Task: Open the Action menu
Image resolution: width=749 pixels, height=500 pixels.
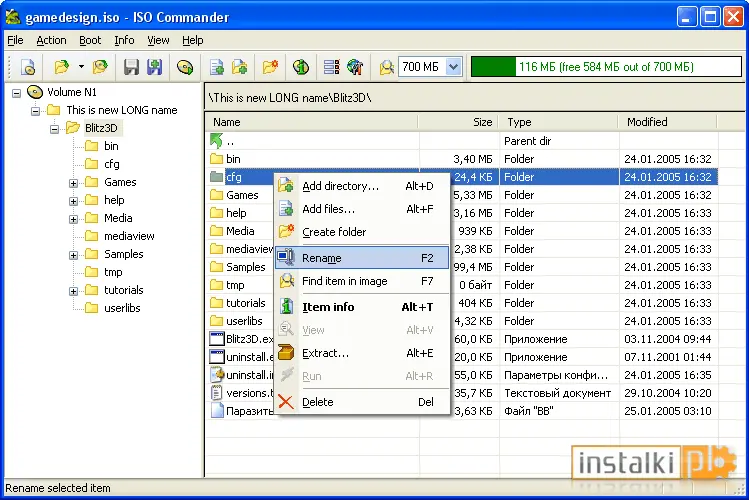Action: click(51, 40)
